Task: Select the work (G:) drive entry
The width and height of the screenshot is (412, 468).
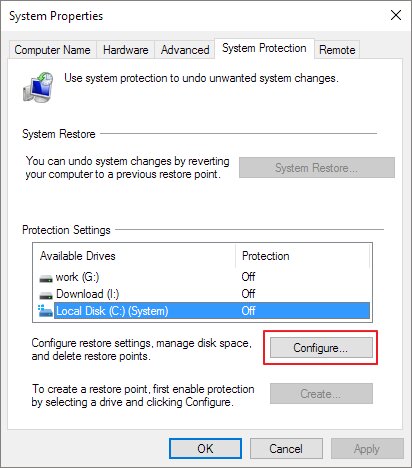Action: [204, 277]
